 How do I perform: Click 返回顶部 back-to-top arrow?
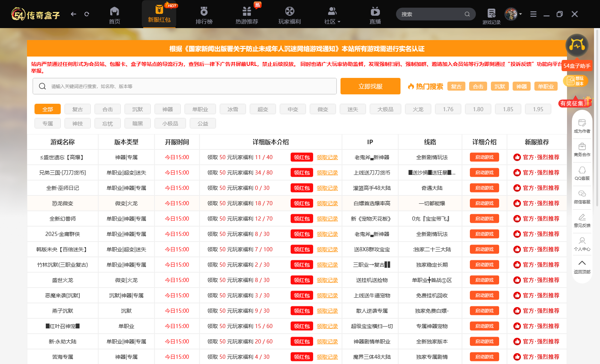pyautogui.click(x=582, y=267)
